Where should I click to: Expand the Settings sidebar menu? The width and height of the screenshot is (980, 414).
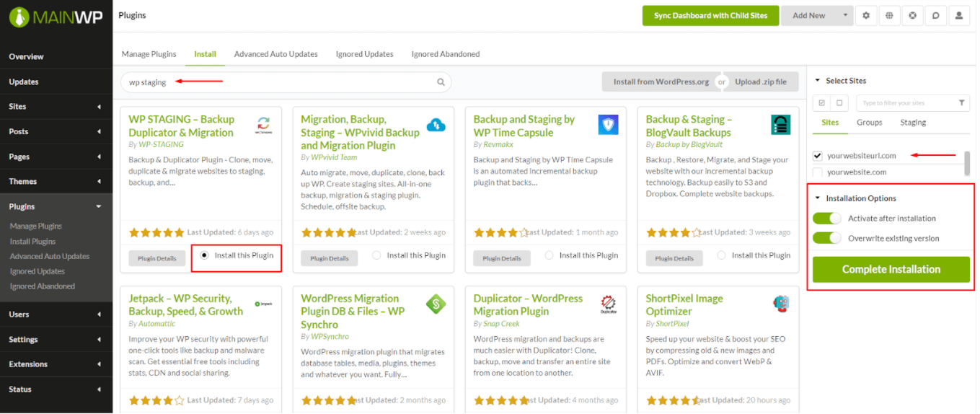pyautogui.click(x=99, y=340)
